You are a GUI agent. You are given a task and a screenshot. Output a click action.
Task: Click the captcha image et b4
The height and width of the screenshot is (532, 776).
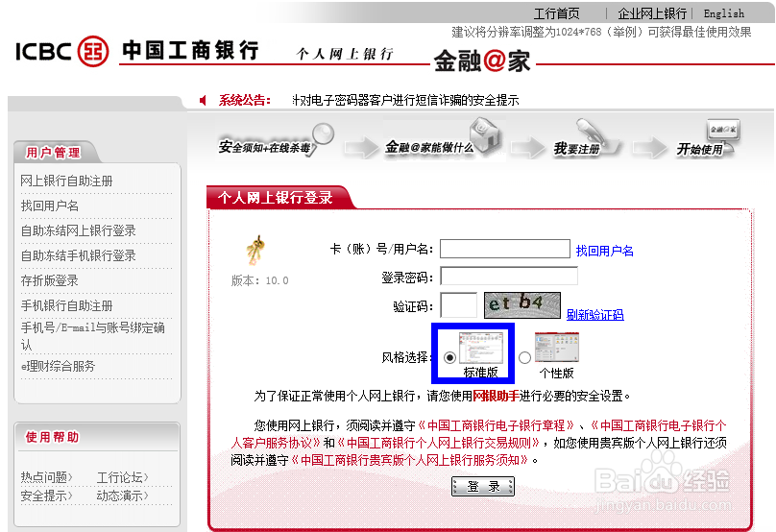click(522, 304)
